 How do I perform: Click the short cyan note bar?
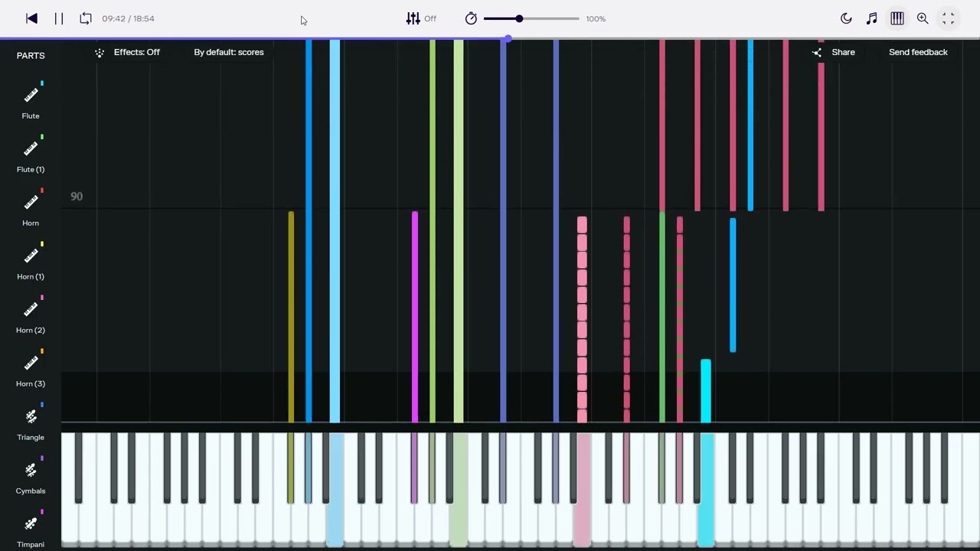pos(706,390)
